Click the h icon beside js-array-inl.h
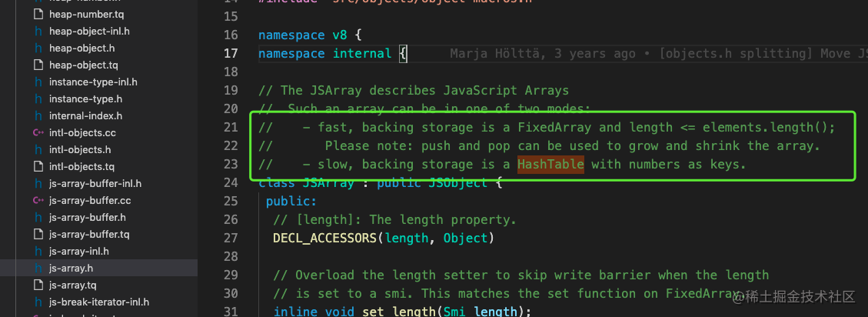This screenshot has height=317, width=868. [38, 251]
